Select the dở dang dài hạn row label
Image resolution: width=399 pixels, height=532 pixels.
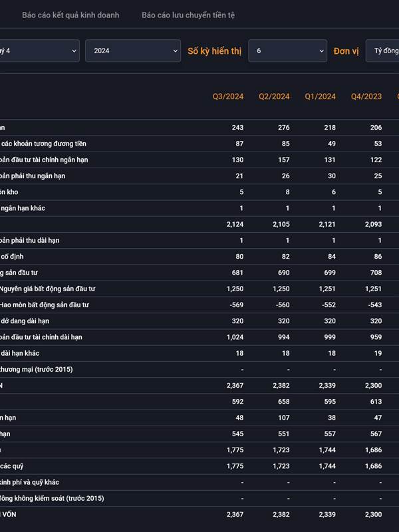pyautogui.click(x=25, y=321)
